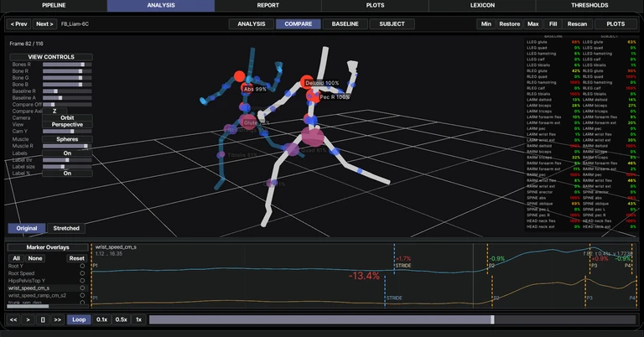The image size is (644, 337).
Task: Select the BASELINE mode button
Action: [345, 23]
